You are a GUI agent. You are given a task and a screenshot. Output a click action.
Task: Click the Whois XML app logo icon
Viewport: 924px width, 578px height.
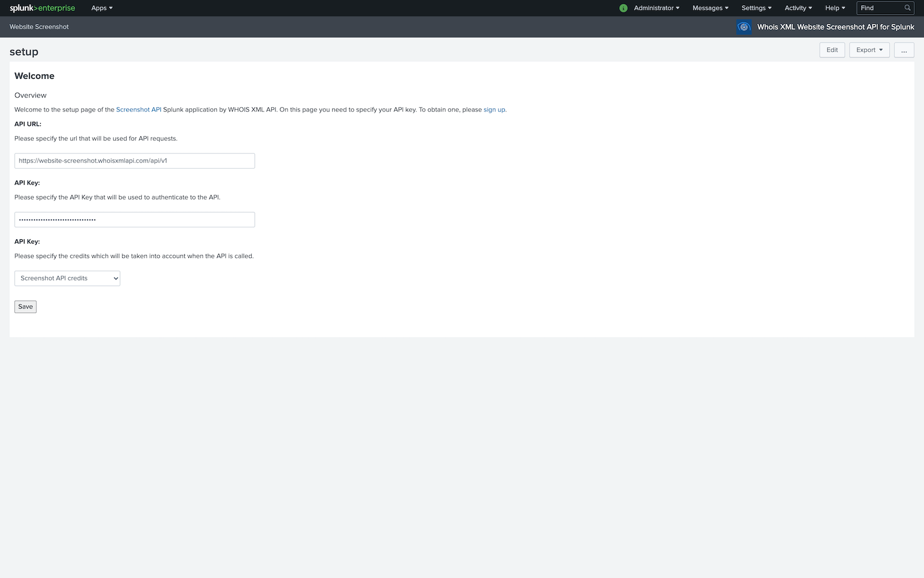click(744, 27)
